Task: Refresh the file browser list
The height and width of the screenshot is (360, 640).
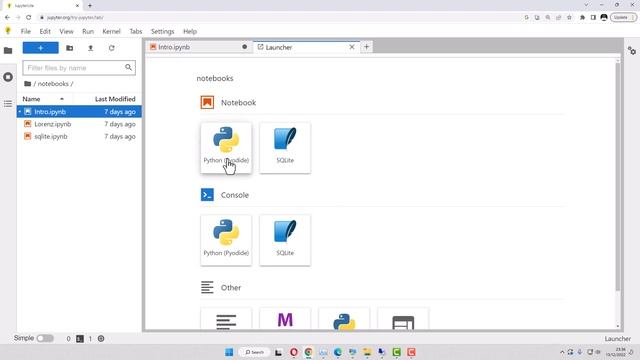Action: coord(111,48)
